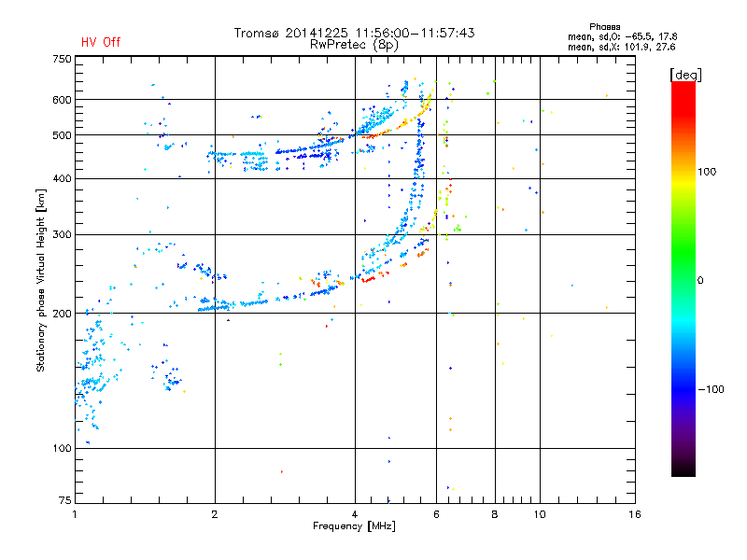Click the 'RwPretec (8p)' subtitle
The height and width of the screenshot is (560, 747).
pos(355,45)
